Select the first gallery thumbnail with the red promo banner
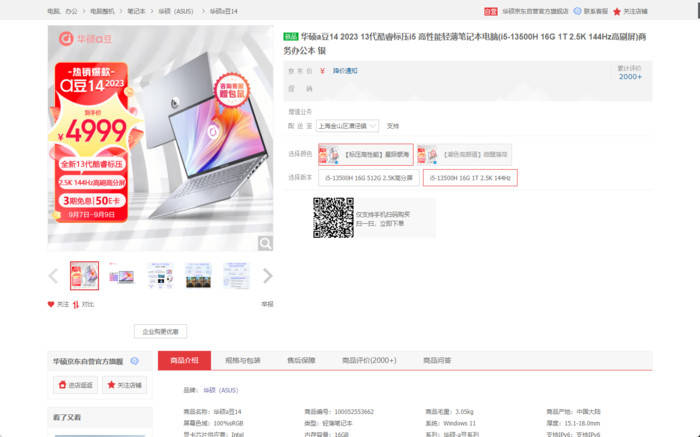Image resolution: width=700 pixels, height=437 pixels. point(84,275)
